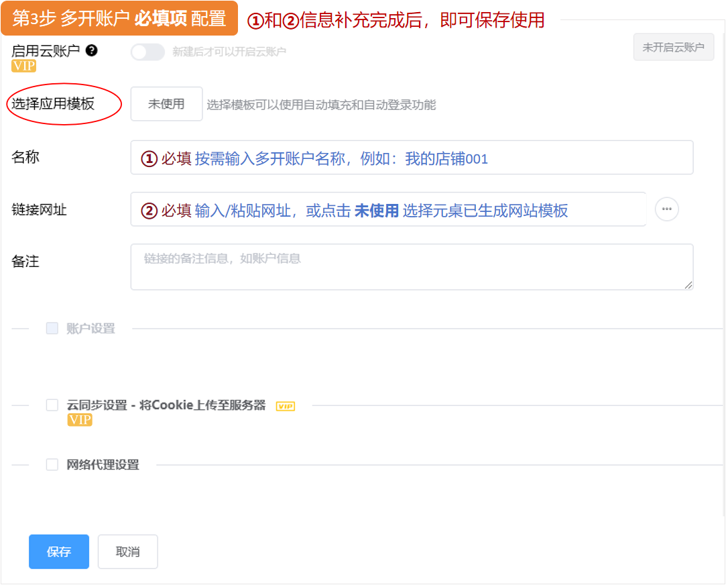Click the 新建后才可以开启云账户 hint text
The width and height of the screenshot is (728, 587).
(x=229, y=52)
